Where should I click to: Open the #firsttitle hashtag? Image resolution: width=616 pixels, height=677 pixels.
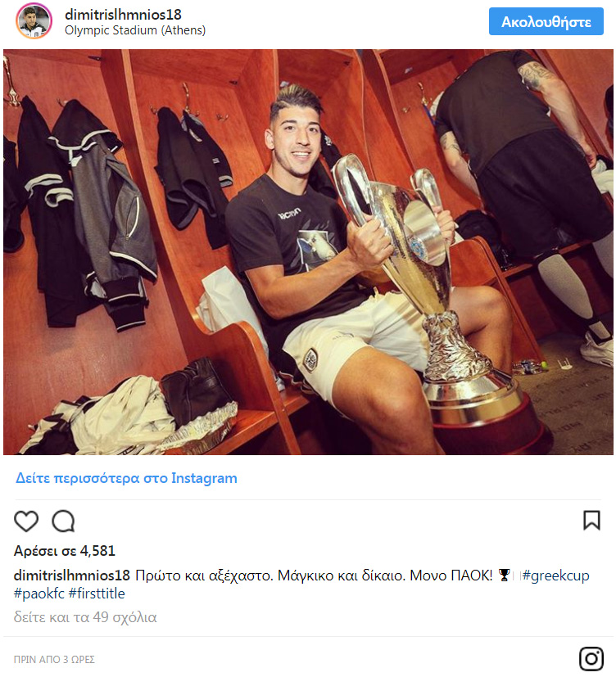point(97,594)
